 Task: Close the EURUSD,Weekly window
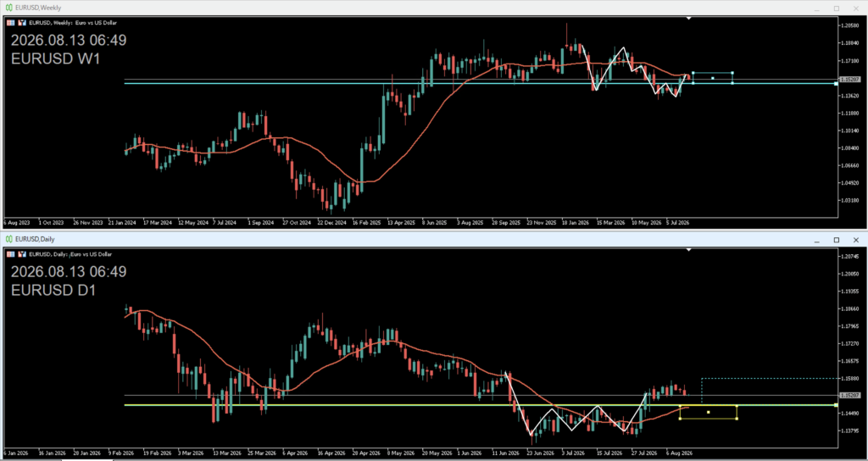856,8
